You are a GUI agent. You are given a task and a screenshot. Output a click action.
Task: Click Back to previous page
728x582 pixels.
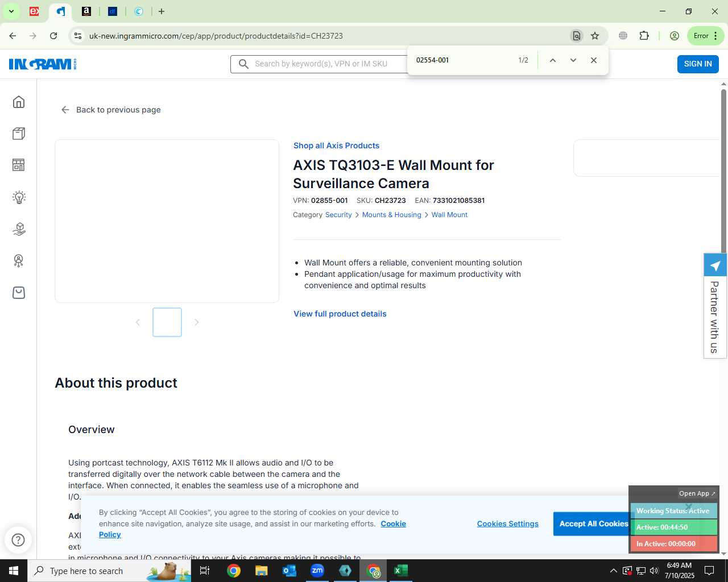click(x=111, y=110)
